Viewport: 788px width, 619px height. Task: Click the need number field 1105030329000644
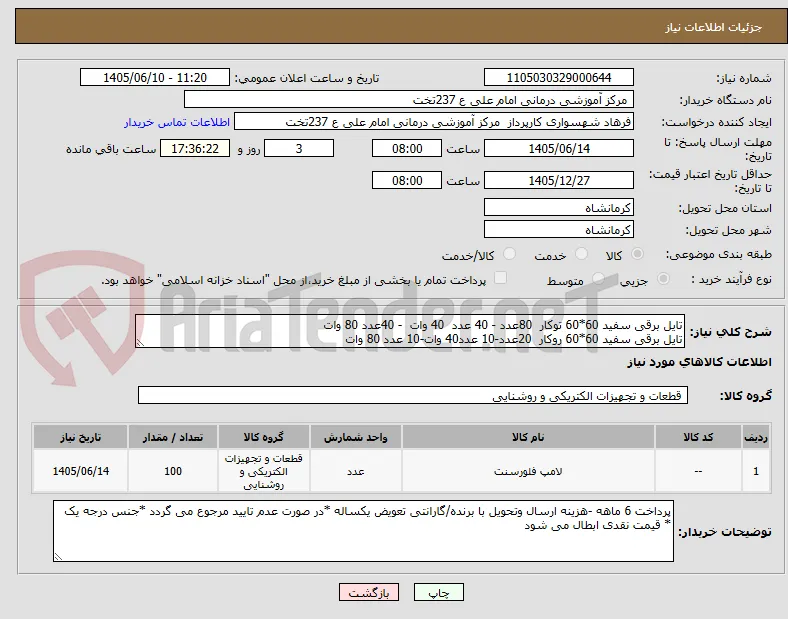(x=559, y=77)
